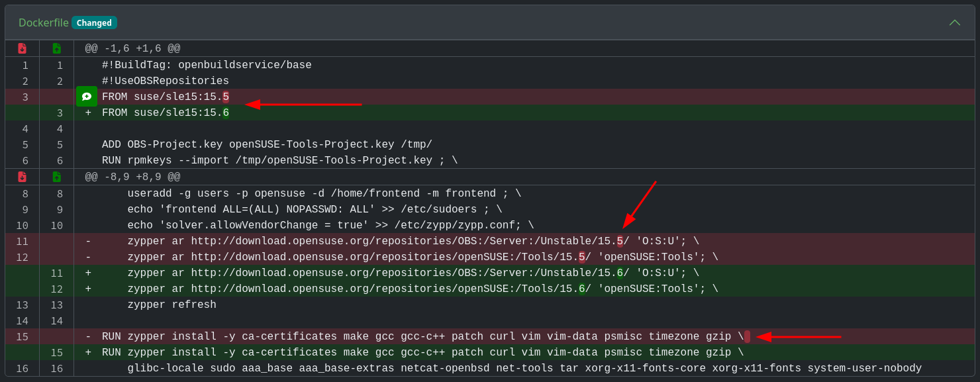Click the red file icon next to @@ -8,9 hunk
Viewport: 980px width, 382px height.
coord(22,176)
